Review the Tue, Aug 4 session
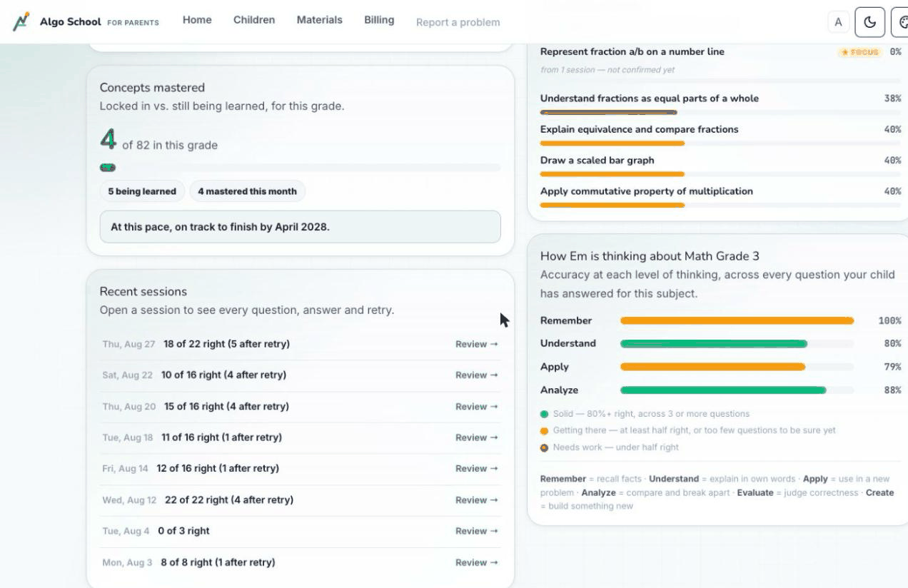 477,531
